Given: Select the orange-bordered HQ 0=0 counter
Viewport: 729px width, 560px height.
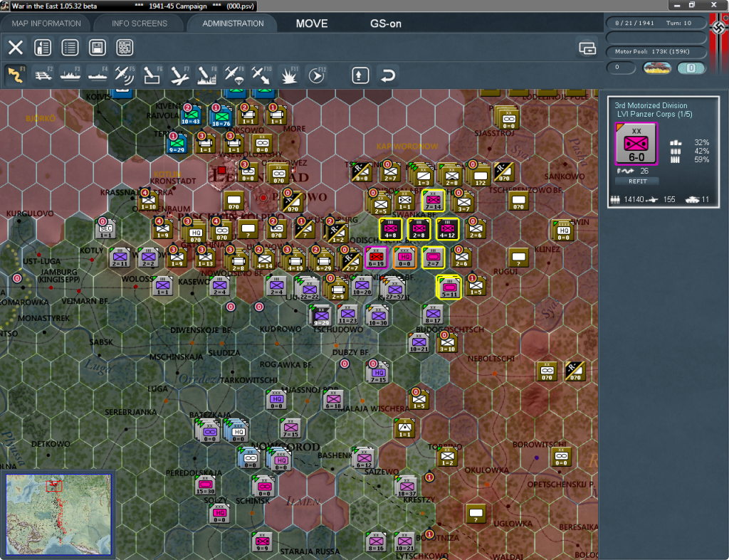Looking at the screenshot, I should click(x=404, y=258).
